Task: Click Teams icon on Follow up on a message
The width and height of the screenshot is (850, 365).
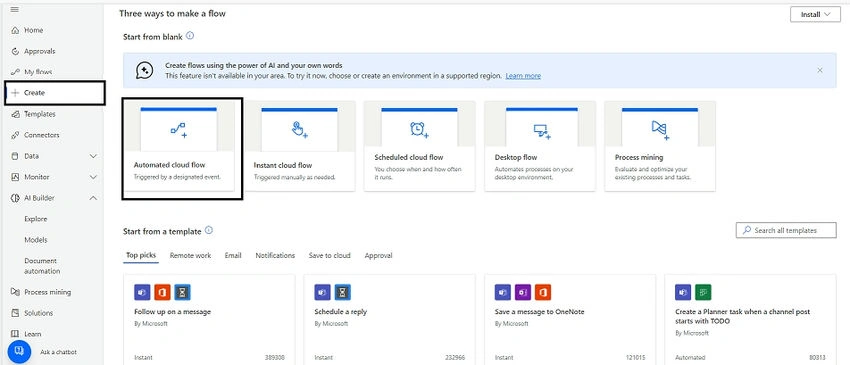Action: click(143, 292)
